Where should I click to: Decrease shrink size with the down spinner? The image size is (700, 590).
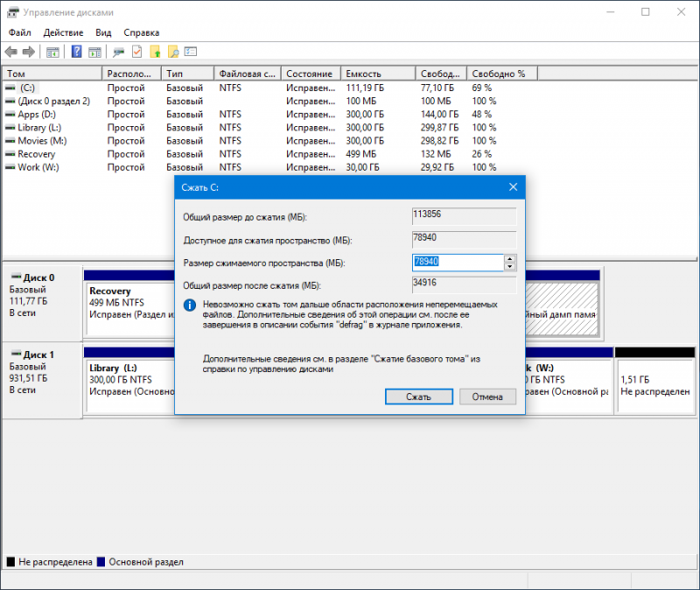(510, 267)
